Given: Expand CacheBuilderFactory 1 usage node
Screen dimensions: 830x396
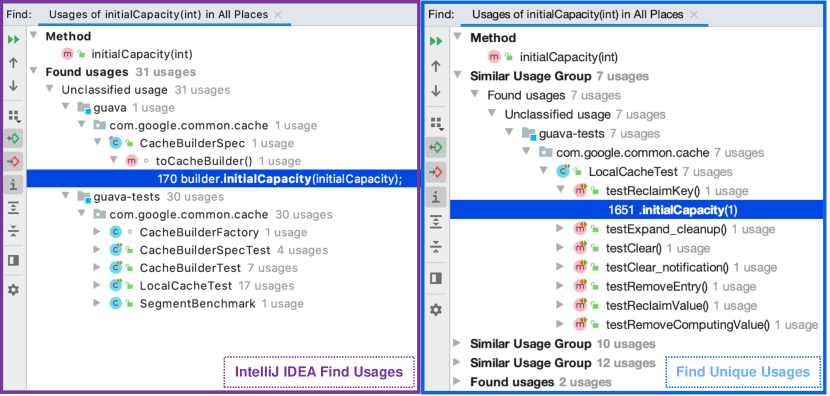Looking at the screenshot, I should point(97,232).
